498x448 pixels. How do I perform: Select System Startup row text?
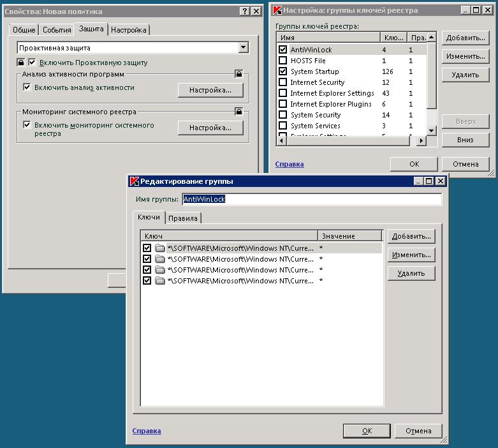pyautogui.click(x=315, y=71)
